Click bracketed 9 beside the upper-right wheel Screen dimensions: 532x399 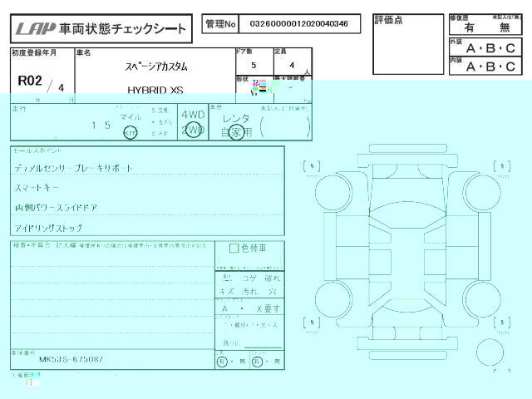pyautogui.click(x=502, y=166)
